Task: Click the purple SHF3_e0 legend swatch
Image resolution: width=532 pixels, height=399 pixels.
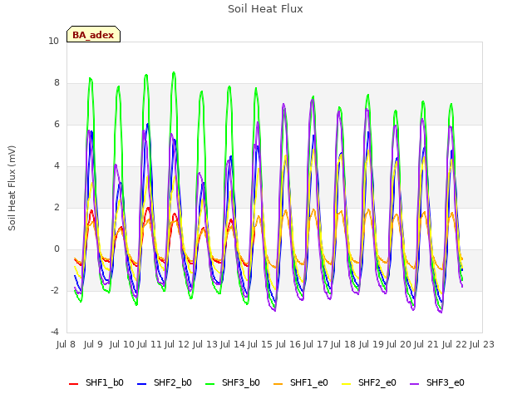Action: click(x=415, y=384)
